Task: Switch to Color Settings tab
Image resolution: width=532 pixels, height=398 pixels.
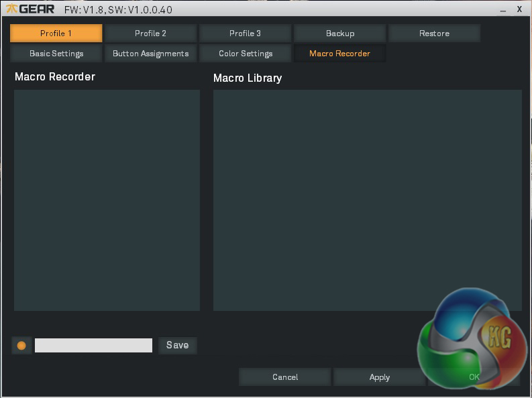Action: pos(246,54)
